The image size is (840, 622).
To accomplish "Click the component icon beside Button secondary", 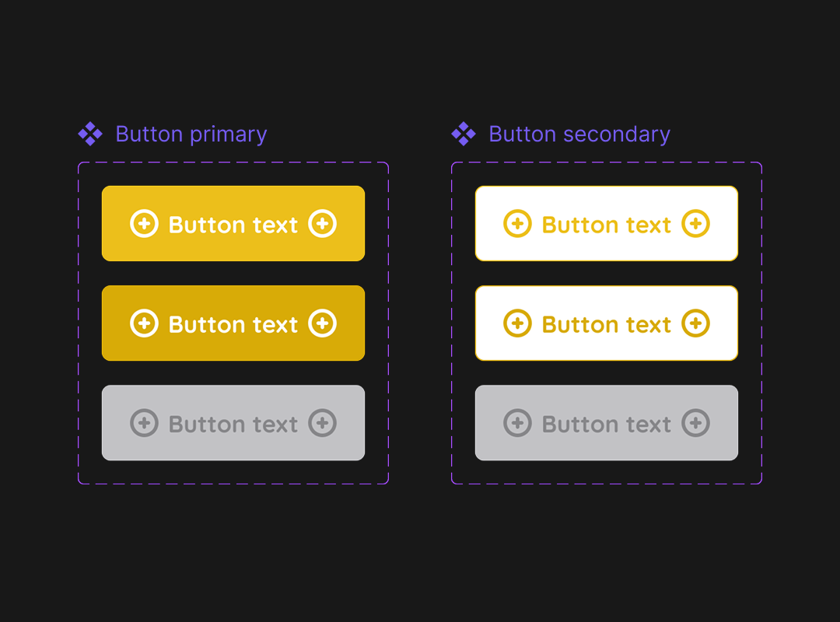I will (x=464, y=135).
